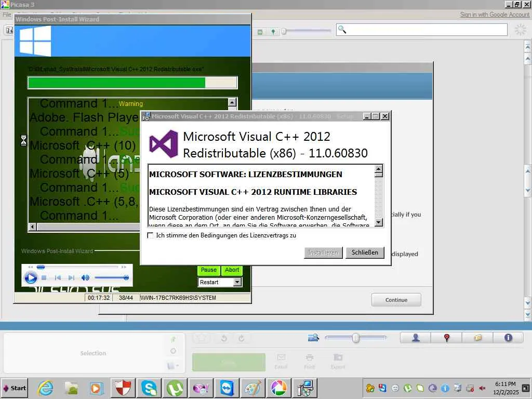Click the \\WIN-17BC7RK69HS\SYSTEM status text
Screen dimensions: 532x399
pyautogui.click(x=178, y=298)
